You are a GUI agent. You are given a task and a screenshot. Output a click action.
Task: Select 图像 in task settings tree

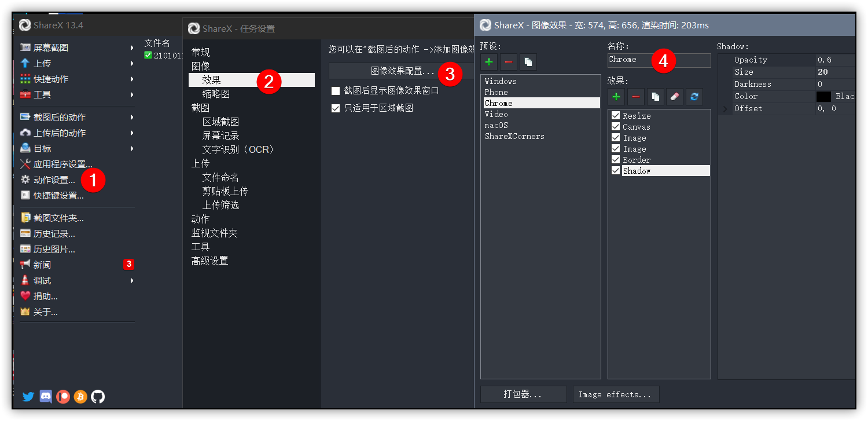click(x=201, y=66)
